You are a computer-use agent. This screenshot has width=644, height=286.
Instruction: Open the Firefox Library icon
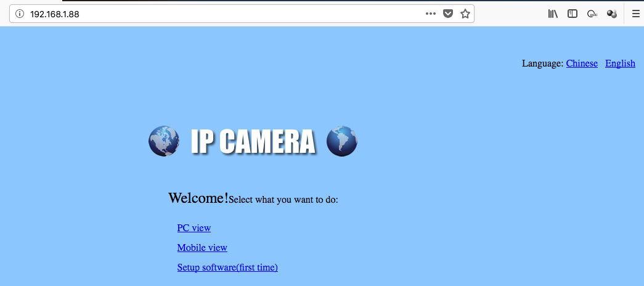click(553, 14)
